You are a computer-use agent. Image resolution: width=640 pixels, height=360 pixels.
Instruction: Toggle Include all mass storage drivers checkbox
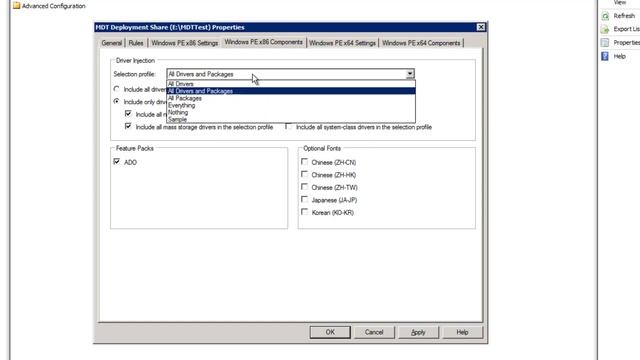coord(128,127)
